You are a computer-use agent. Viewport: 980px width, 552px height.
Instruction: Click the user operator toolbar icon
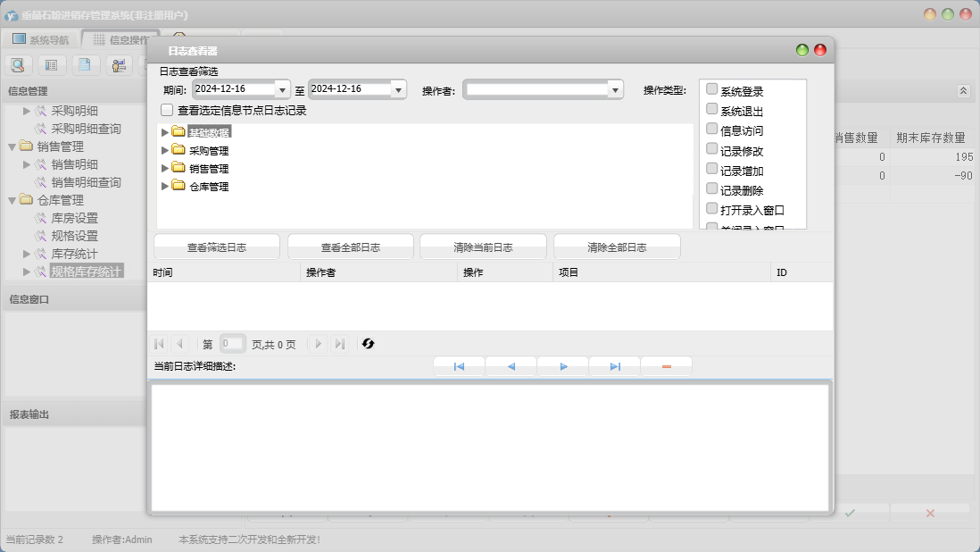(119, 64)
